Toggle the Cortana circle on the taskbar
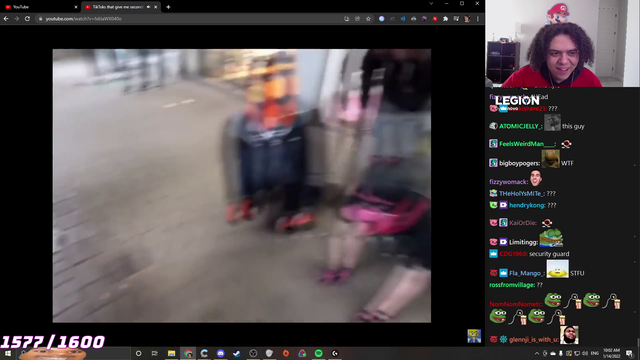This screenshot has width=640, height=360. [x=138, y=353]
